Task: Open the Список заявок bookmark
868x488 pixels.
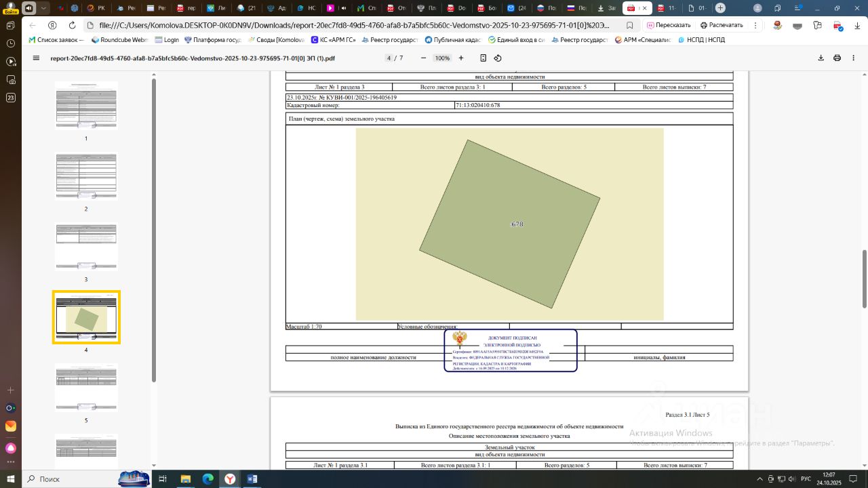Action: coord(56,40)
